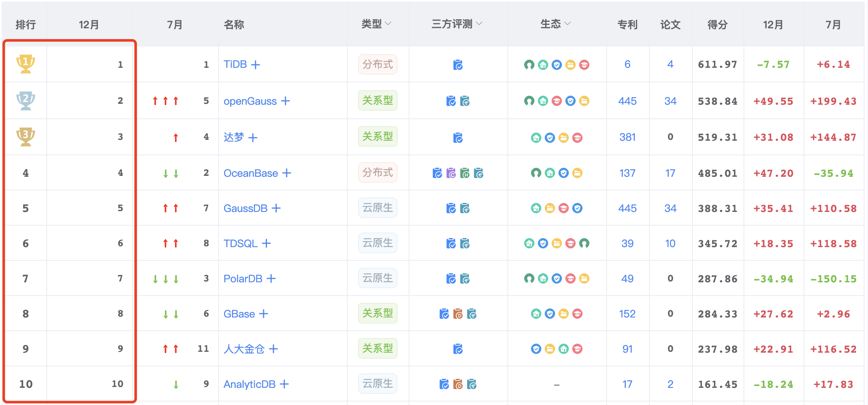The width and height of the screenshot is (868, 405).
Task: Click the 得分 column header
Action: 717,25
